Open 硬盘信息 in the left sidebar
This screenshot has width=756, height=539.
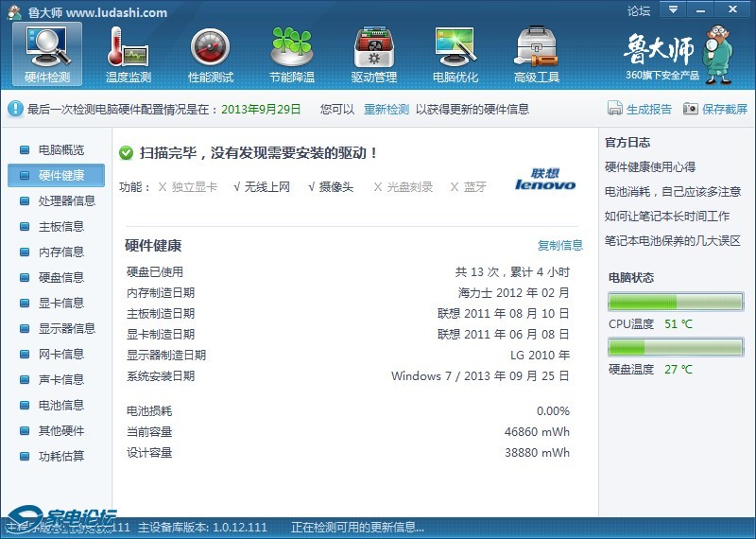click(60, 277)
